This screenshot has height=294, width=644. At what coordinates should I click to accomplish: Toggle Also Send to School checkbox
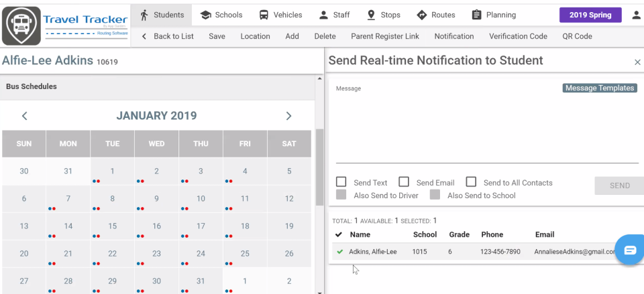pyautogui.click(x=435, y=195)
